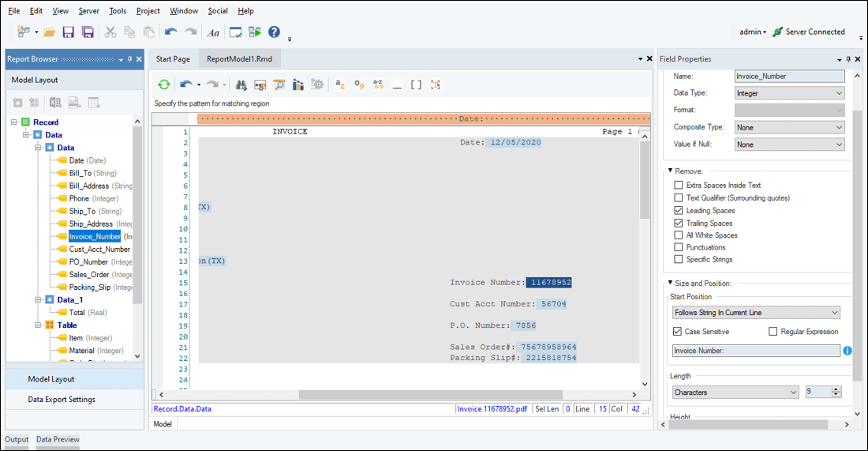The image size is (868, 451).
Task: Click the magnifier preview icon in the editor toolbar
Action: click(x=279, y=85)
